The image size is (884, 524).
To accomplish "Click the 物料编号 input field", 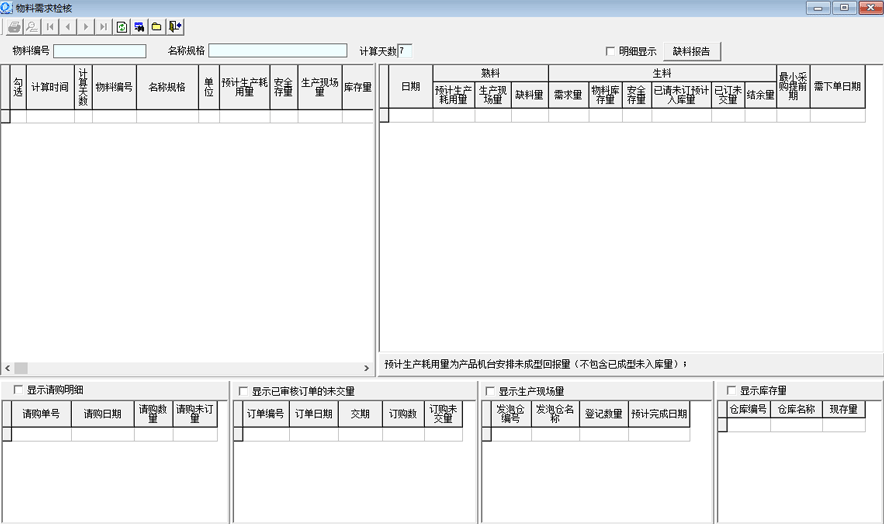I will point(100,51).
